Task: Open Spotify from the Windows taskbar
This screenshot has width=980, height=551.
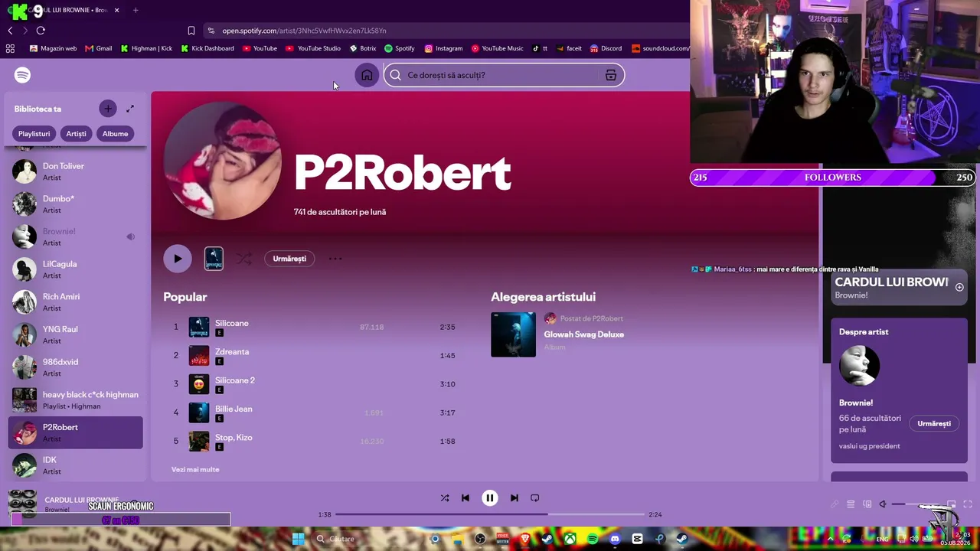Action: coord(593,539)
